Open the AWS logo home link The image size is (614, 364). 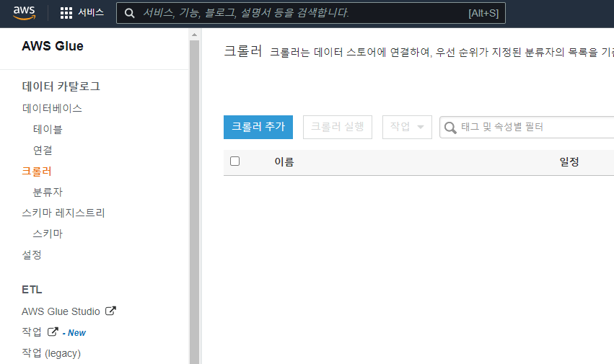tap(25, 13)
